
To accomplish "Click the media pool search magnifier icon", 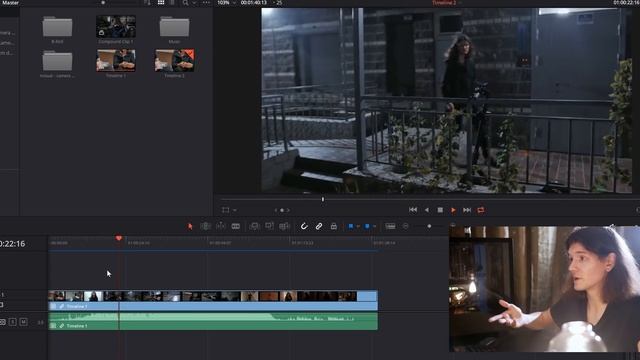I will (185, 2).
